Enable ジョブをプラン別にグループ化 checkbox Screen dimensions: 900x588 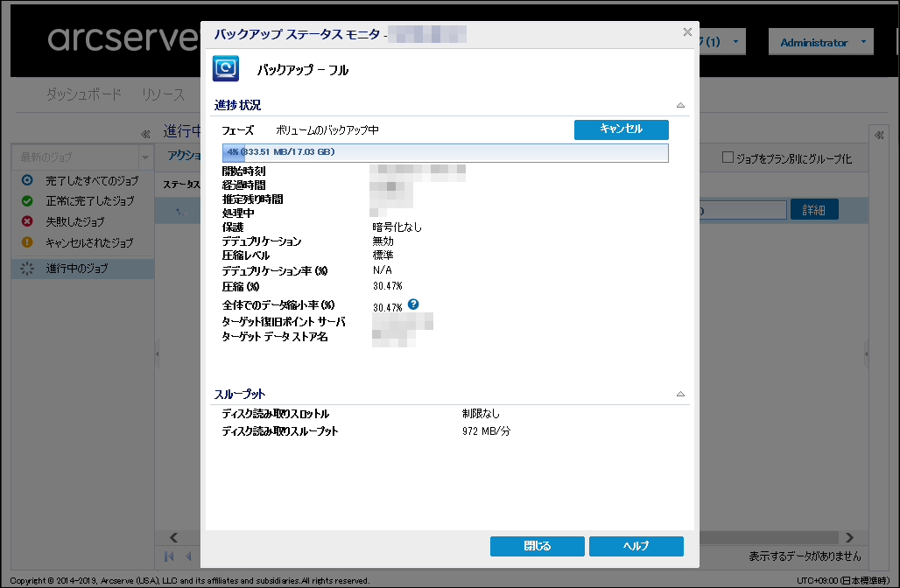(728, 157)
